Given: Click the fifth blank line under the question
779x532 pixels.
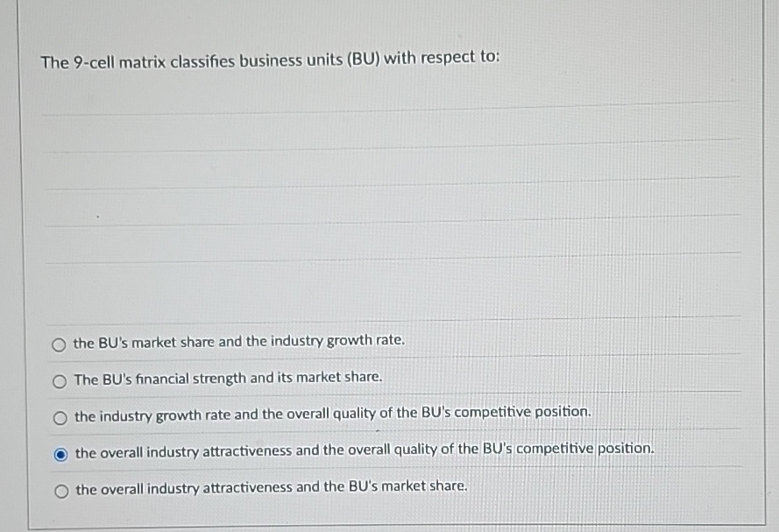Looking at the screenshot, I should click(x=394, y=260).
